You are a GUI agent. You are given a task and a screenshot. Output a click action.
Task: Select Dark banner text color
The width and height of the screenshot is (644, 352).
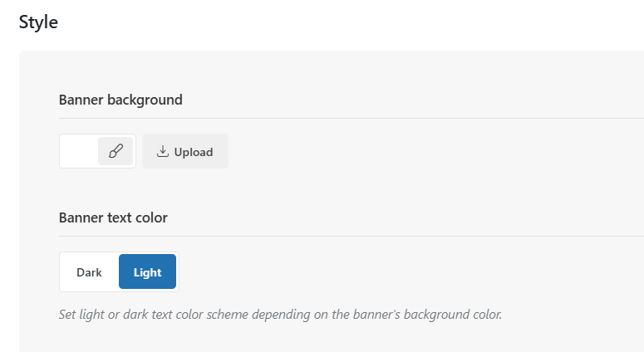click(x=89, y=272)
